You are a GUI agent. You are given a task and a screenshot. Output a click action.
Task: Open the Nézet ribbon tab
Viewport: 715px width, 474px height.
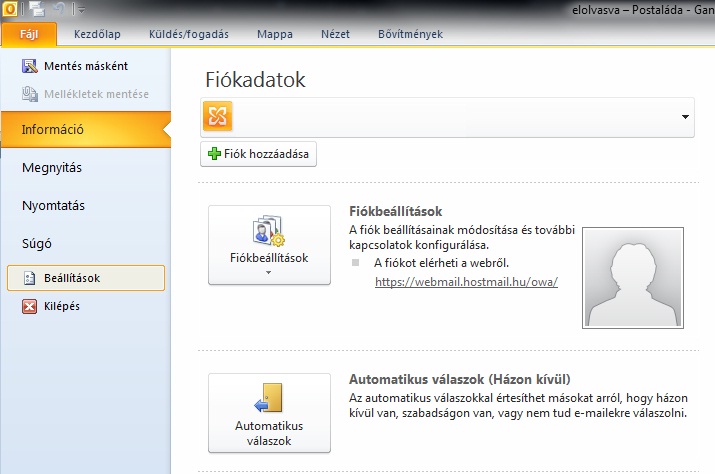[335, 34]
